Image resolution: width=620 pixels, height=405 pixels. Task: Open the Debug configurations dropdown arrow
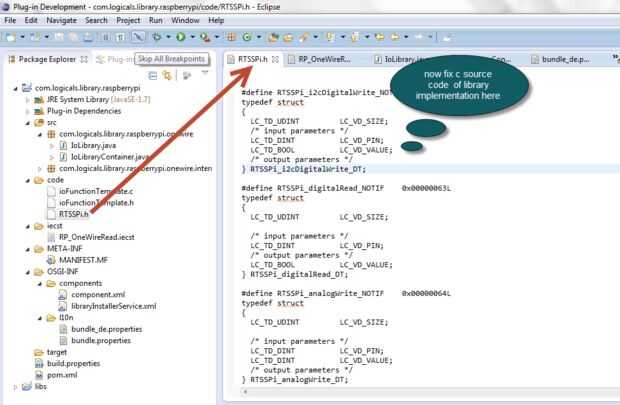click(x=168, y=37)
